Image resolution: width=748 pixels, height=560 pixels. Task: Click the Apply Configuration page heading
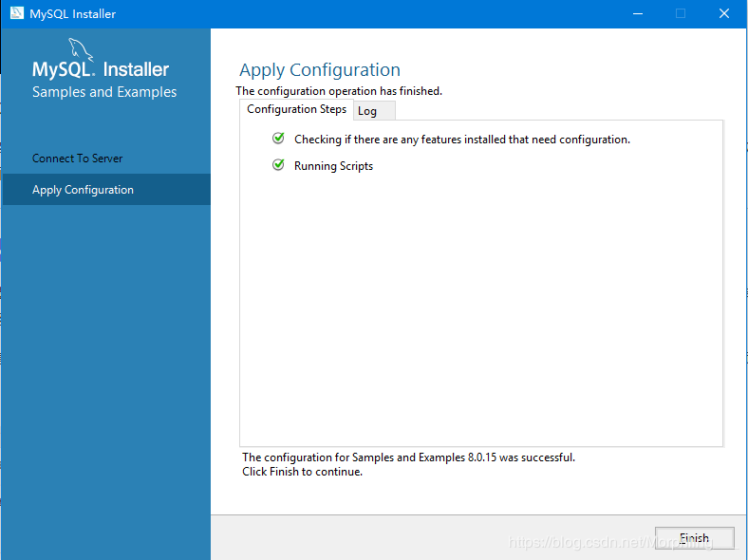click(320, 69)
